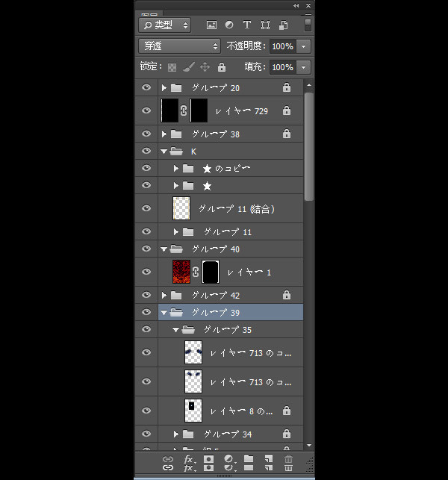The height and width of the screenshot is (480, 448).
Task: Open the opacity slider dropdown arrow
Action: (x=303, y=46)
